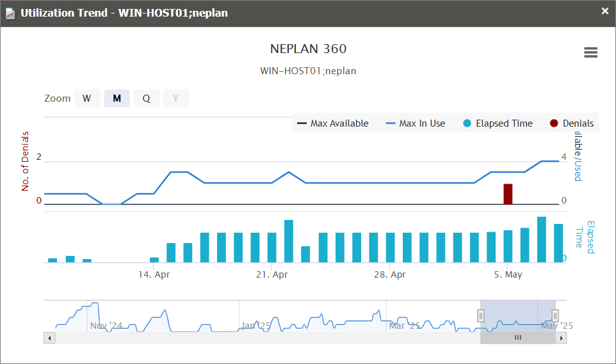
Task: Click the utilization trend title bar icon
Action: [10, 13]
